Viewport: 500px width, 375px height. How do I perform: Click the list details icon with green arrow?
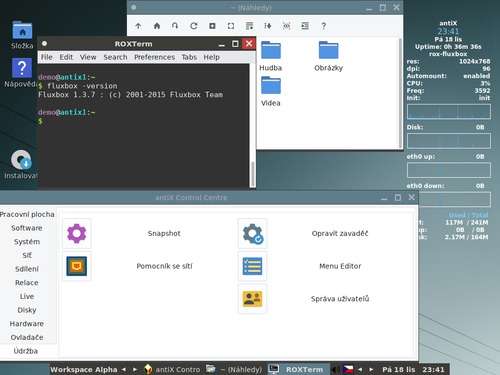click(249, 26)
